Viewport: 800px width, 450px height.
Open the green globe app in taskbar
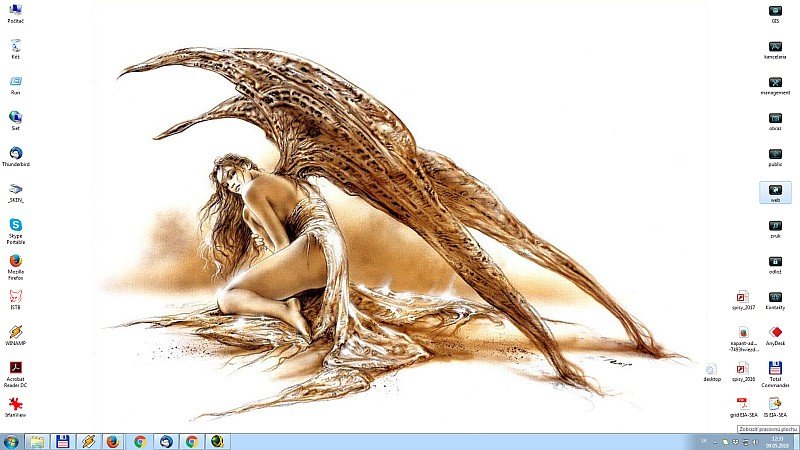click(217, 441)
